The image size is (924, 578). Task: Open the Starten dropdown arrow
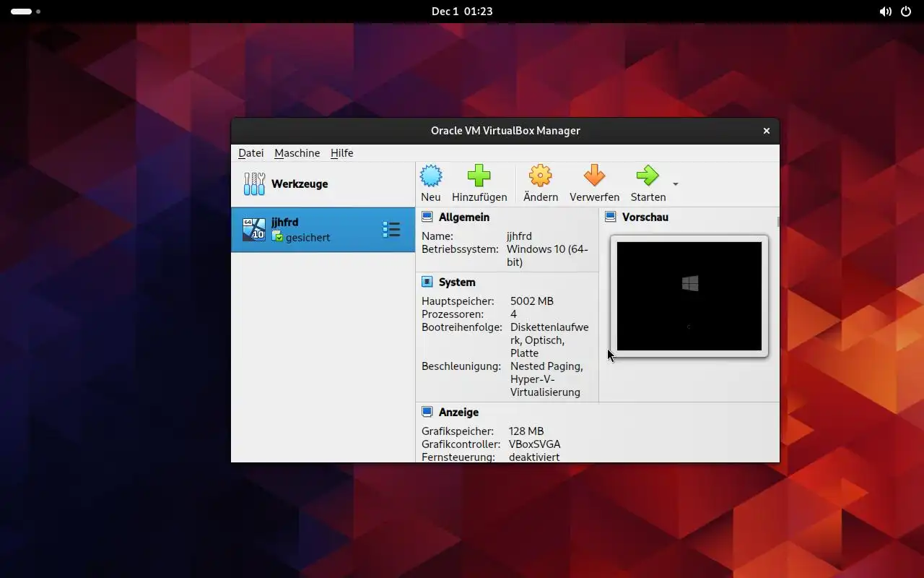point(676,184)
